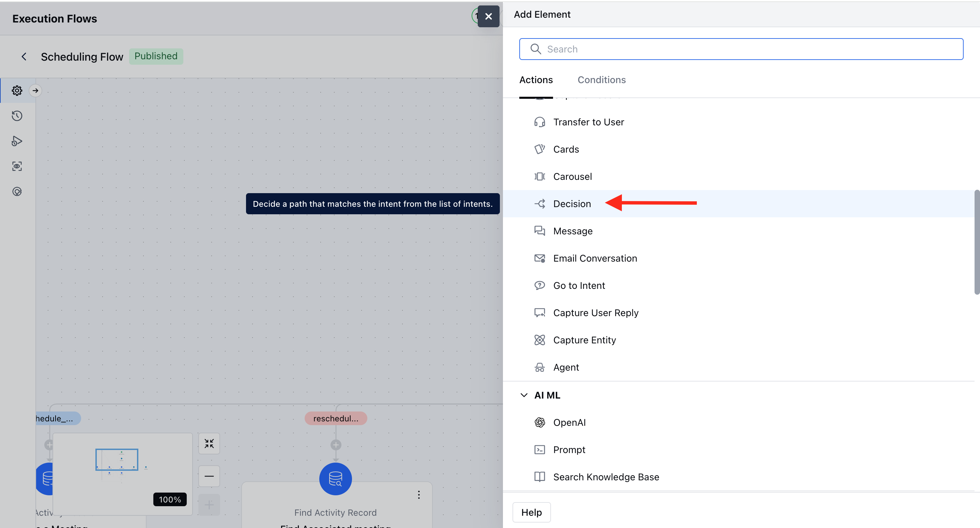The image size is (980, 528).
Task: Add the Carousel element
Action: 572,176
